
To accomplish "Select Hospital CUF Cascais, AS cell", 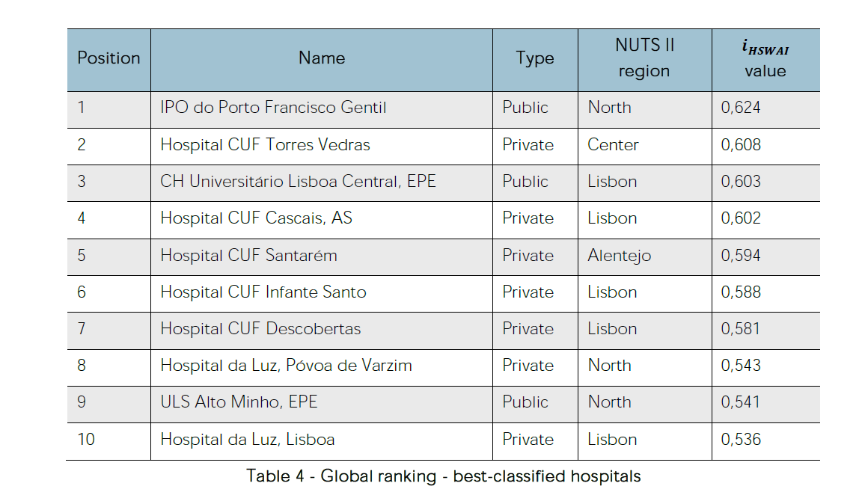I will (x=256, y=218).
